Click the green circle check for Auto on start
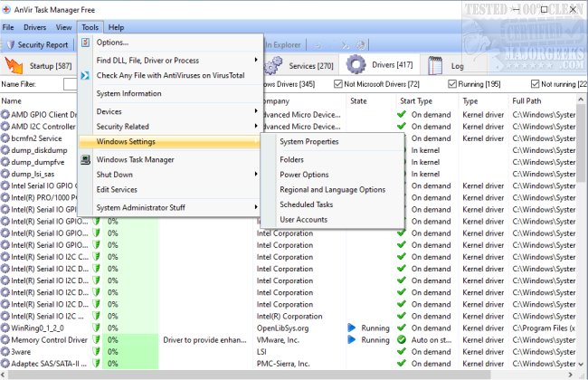 click(402, 340)
